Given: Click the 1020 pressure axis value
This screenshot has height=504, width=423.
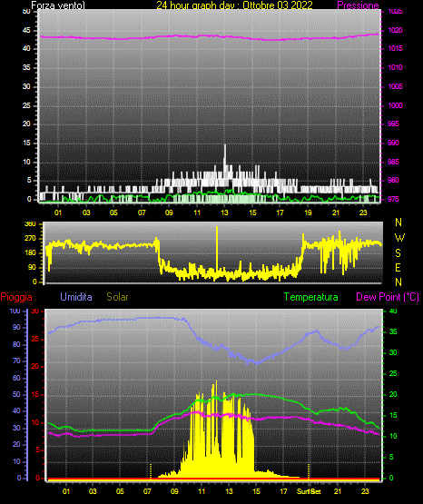Looking at the screenshot, I should tap(395, 30).
